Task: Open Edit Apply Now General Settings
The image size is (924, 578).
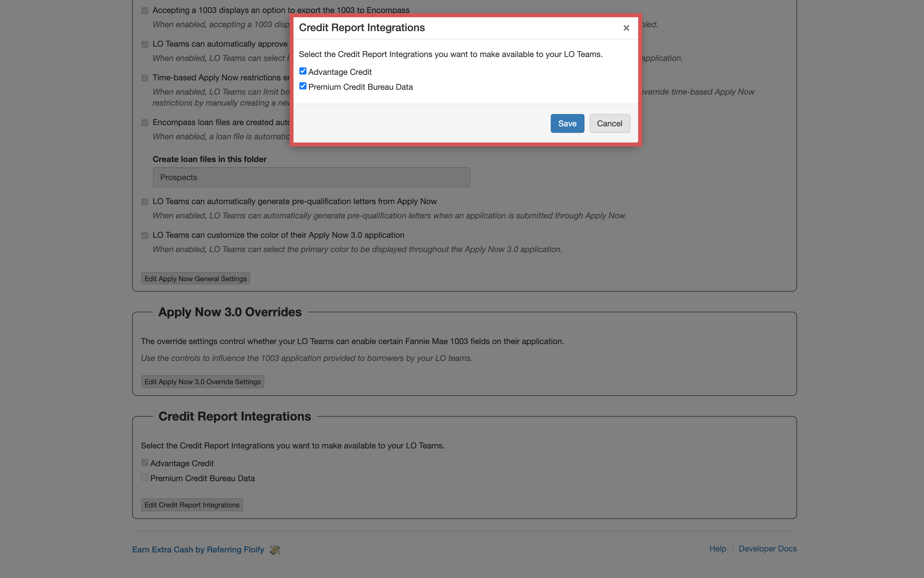Action: click(195, 279)
